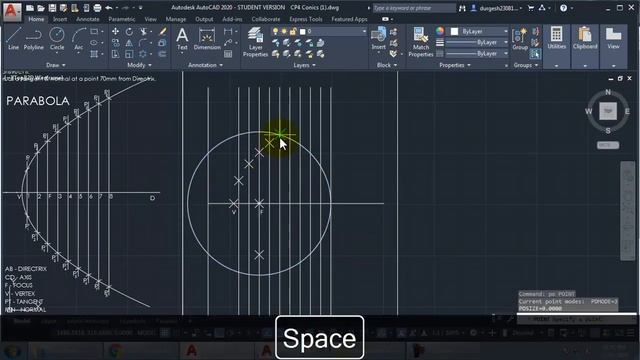The width and height of the screenshot is (640, 360).
Task: Toggle Group Selection on/off in Groups panel
Action: [x=535, y=53]
